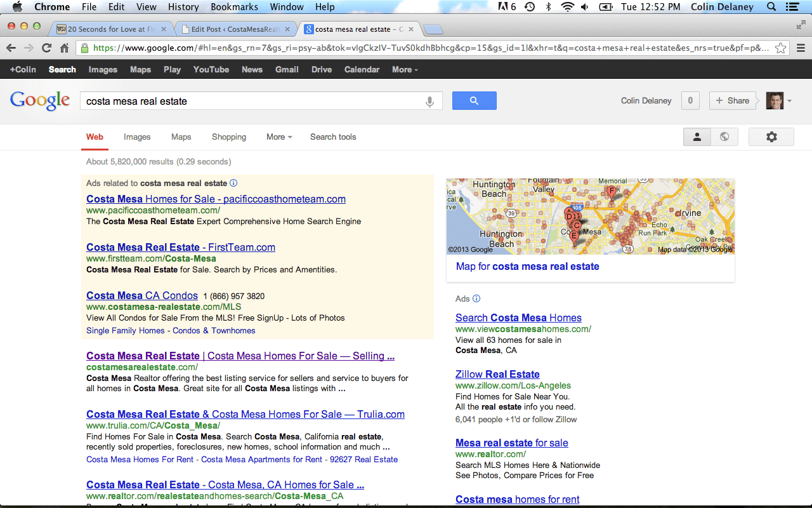
Task: Expand the More search filter dropdown
Action: click(279, 137)
